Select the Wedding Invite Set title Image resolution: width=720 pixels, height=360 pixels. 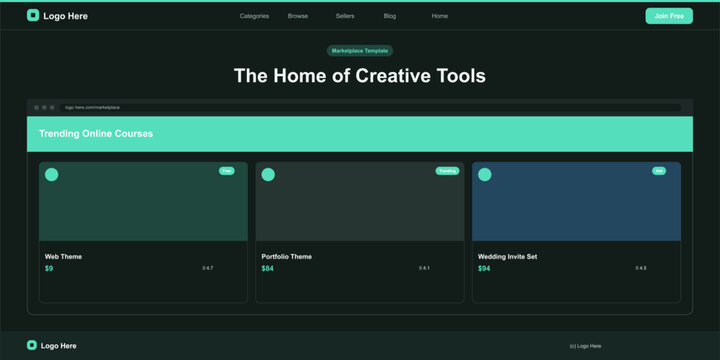[507, 257]
